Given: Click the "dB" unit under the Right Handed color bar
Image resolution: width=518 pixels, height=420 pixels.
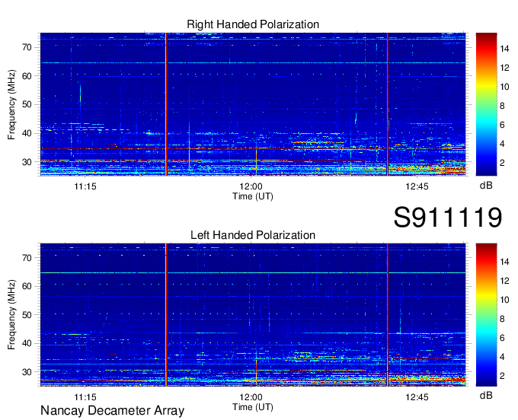Looking at the screenshot, I should [x=486, y=186].
